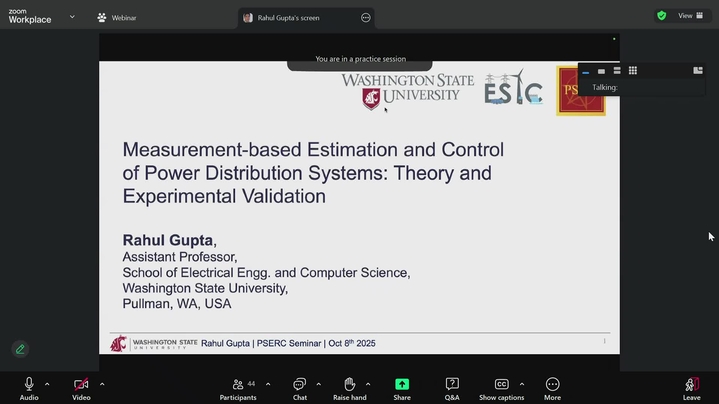Open the Q&A panel
Screen dimensions: 719x404
[x=452, y=385]
